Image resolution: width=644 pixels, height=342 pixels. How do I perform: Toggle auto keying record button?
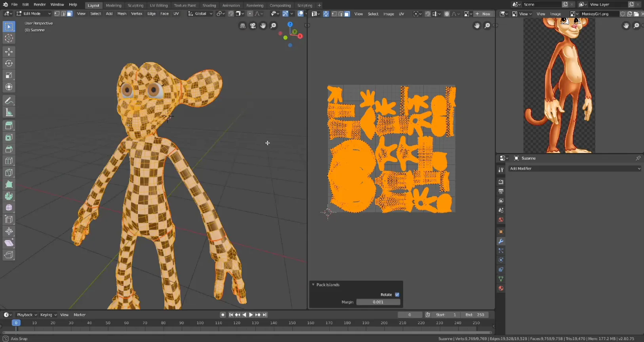223,315
